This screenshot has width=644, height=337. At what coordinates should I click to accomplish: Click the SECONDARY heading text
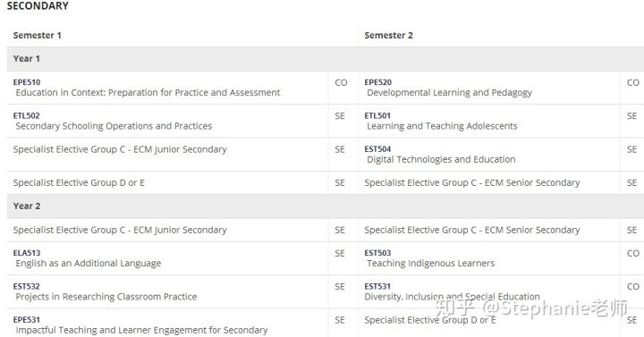tap(38, 5)
